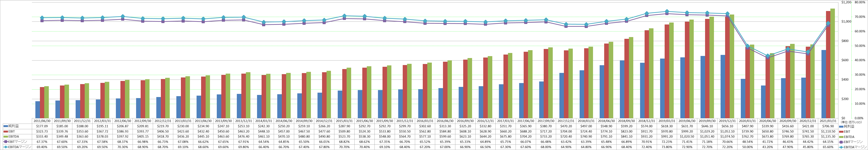Click the EBIT cell $1,052.10
This screenshot has width=868, height=150.
coord(727,131)
